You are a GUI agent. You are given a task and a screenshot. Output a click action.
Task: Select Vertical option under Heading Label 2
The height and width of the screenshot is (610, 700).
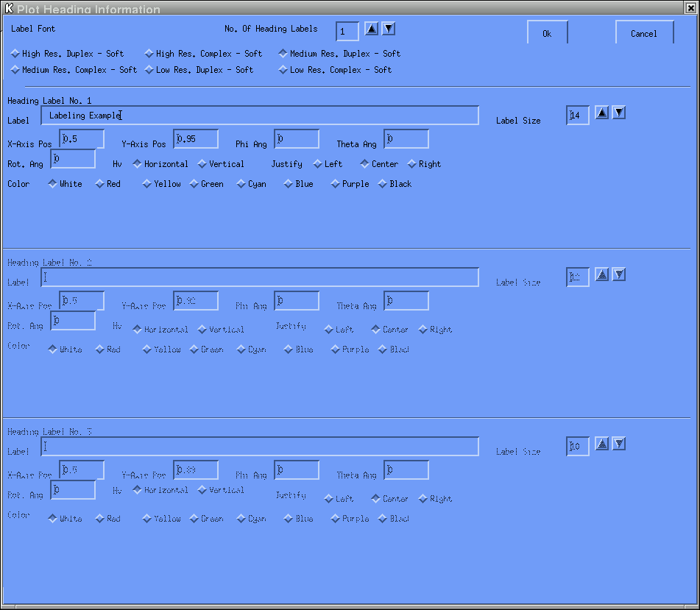point(221,330)
